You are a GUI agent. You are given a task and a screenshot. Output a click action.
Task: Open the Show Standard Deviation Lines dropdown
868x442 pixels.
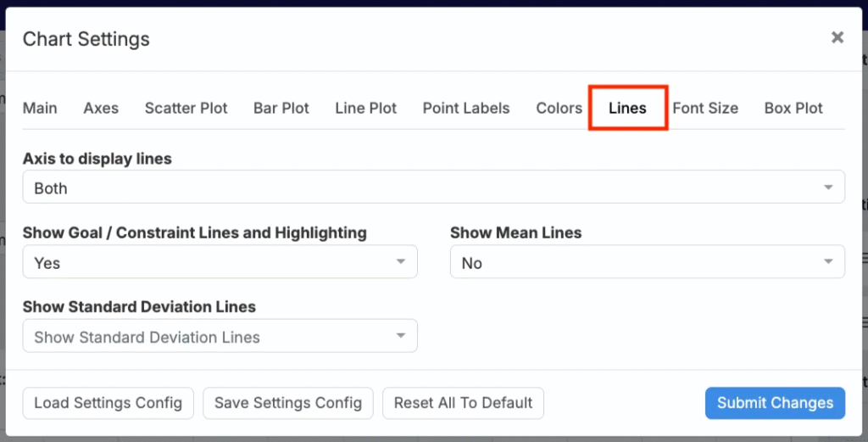pos(220,336)
